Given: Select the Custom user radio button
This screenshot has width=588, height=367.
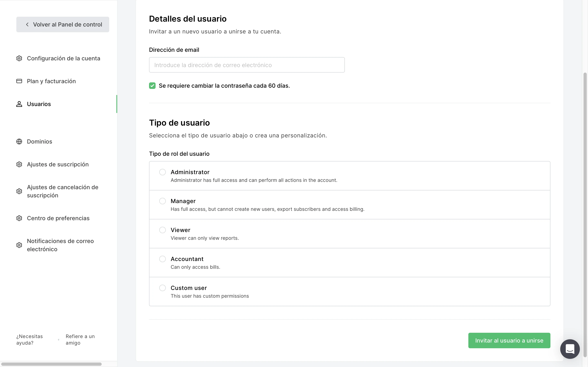Looking at the screenshot, I should tap(163, 288).
